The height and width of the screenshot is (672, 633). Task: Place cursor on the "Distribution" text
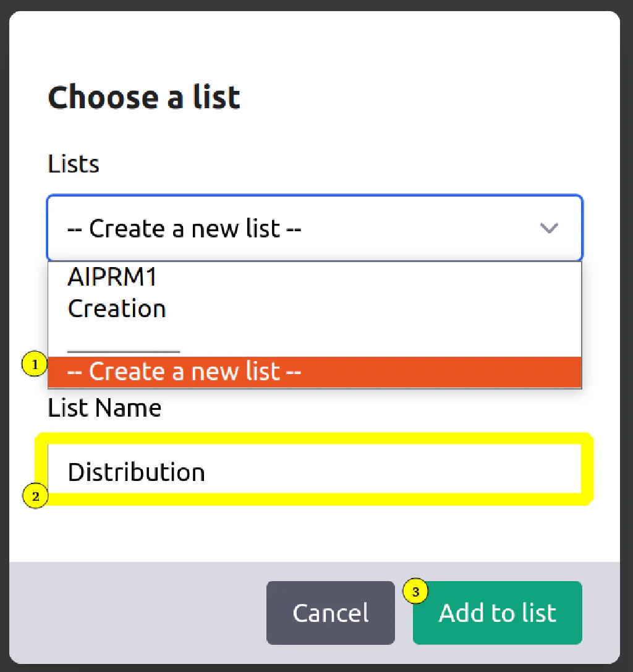pyautogui.click(x=136, y=472)
